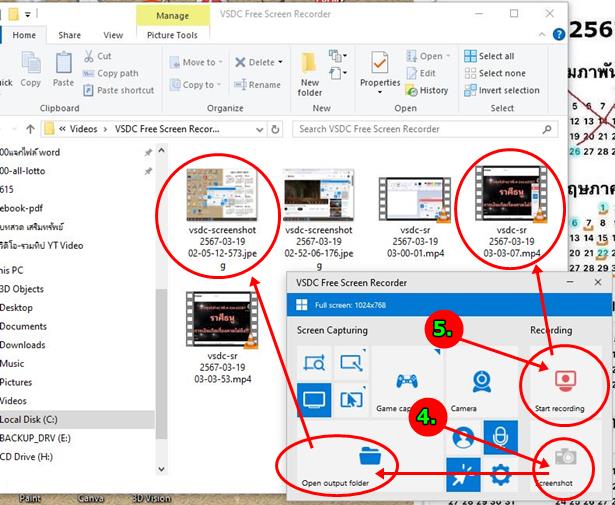Switch to Share ribbon tab
Screen dimensions: 615x505
pos(69,35)
